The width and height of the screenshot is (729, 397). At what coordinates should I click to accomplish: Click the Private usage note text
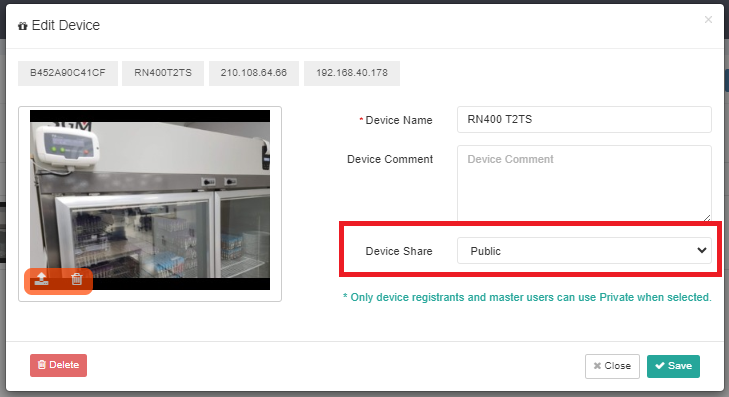tap(527, 297)
